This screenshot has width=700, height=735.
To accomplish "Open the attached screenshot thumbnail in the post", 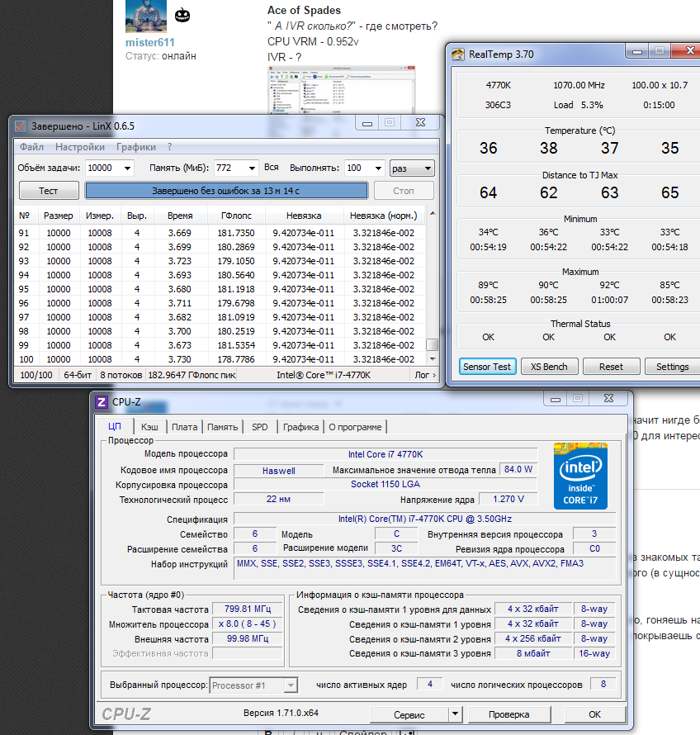I will (342, 91).
